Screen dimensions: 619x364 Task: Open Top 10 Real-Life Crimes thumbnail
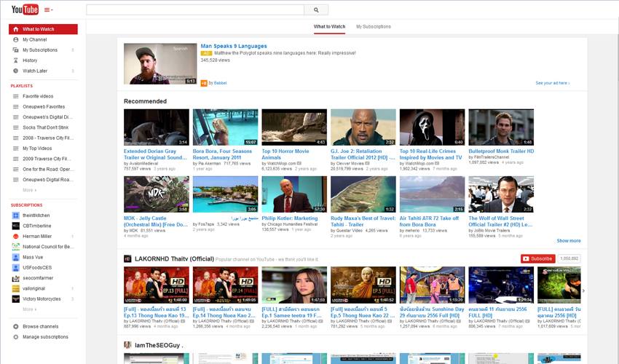433,127
